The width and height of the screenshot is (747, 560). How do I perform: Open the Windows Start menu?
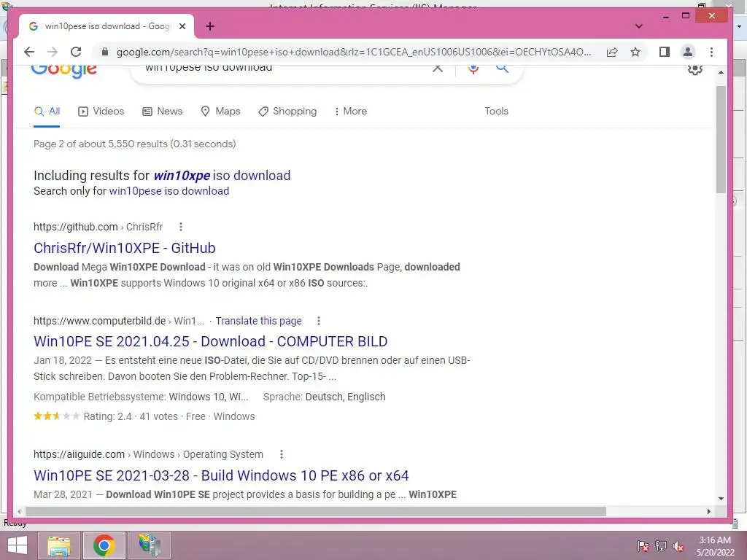click(x=18, y=545)
